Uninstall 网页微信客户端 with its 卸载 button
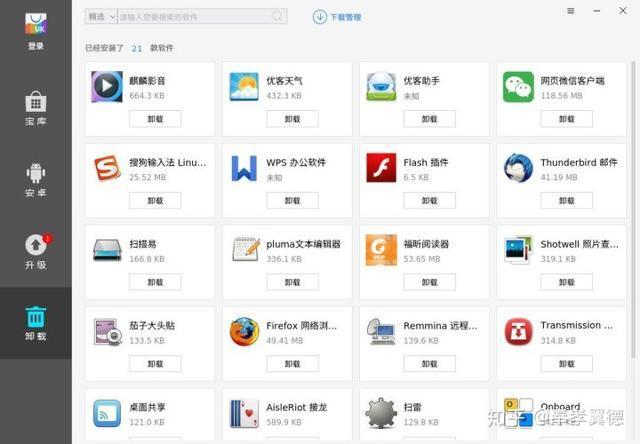 coord(567,119)
